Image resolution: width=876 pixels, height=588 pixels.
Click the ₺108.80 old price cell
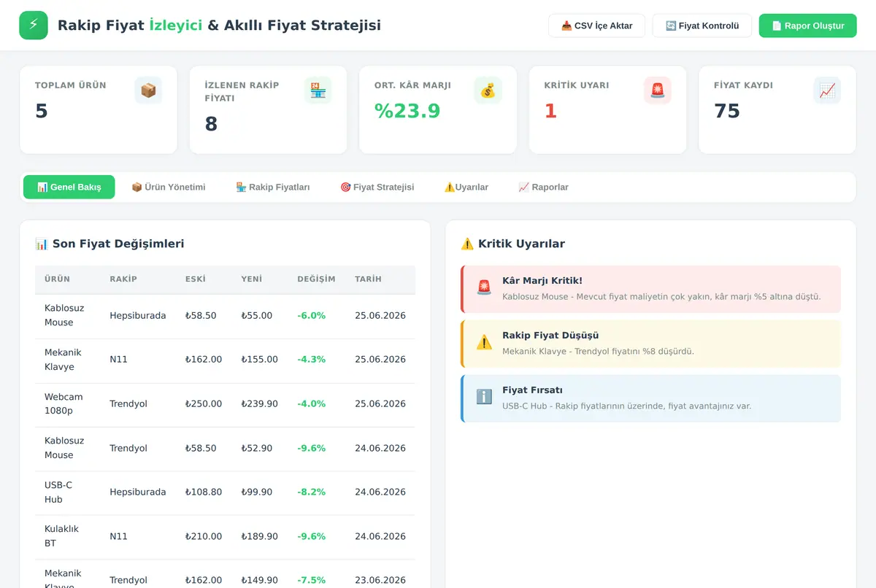click(204, 492)
